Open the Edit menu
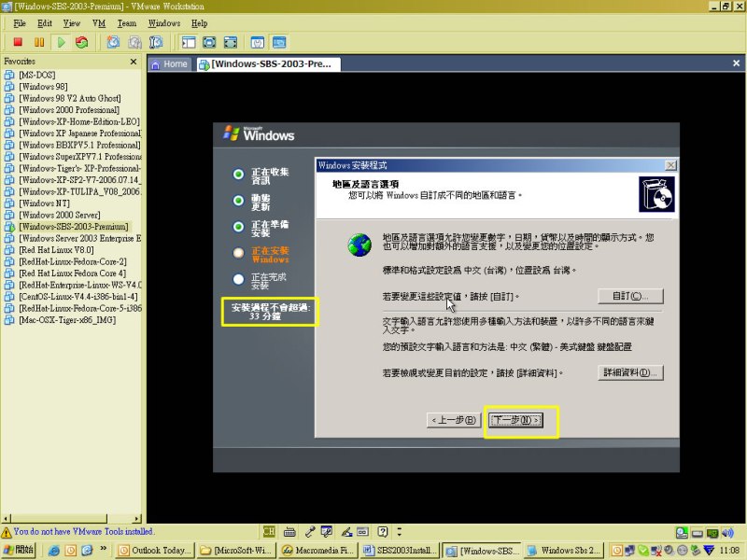The image size is (747, 560). coord(45,23)
